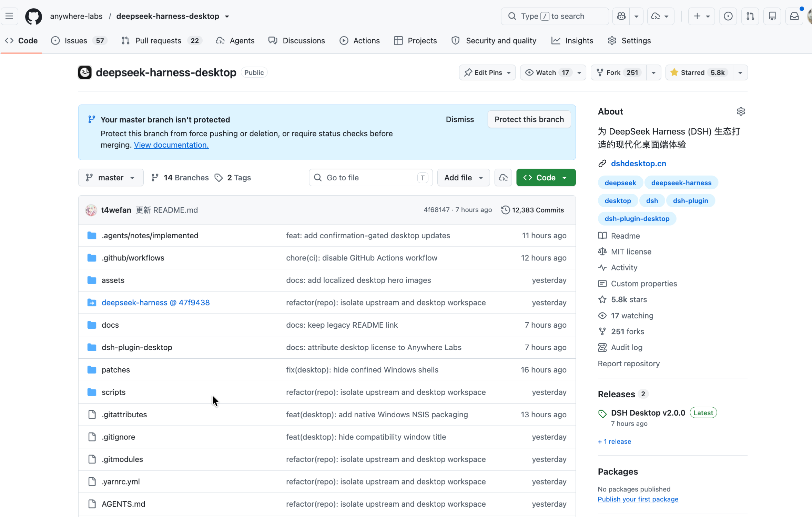This screenshot has height=517, width=812.
Task: Open the repository Settings tab
Action: 629,41
